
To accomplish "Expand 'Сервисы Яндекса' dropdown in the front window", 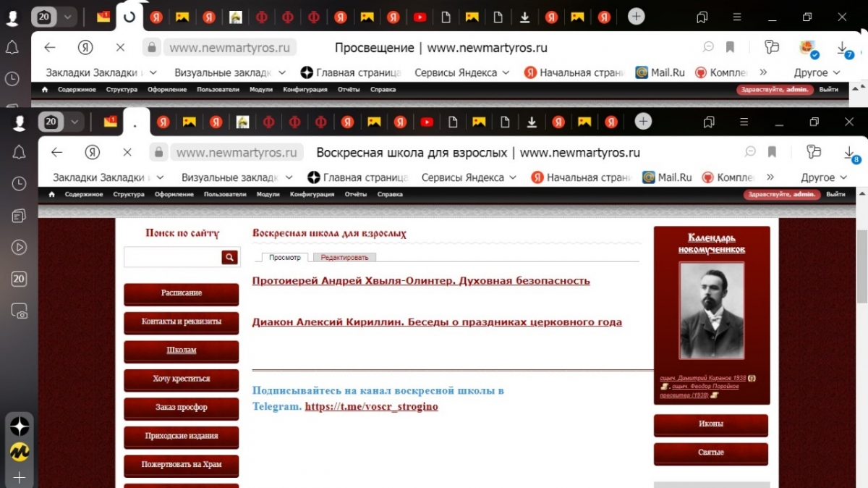I will tap(469, 177).
